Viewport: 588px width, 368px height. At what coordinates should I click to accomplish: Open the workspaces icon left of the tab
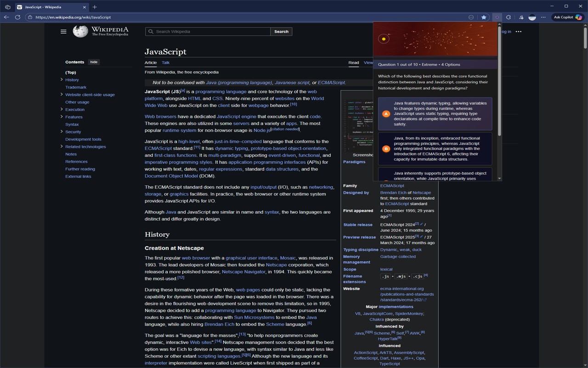tap(7, 7)
